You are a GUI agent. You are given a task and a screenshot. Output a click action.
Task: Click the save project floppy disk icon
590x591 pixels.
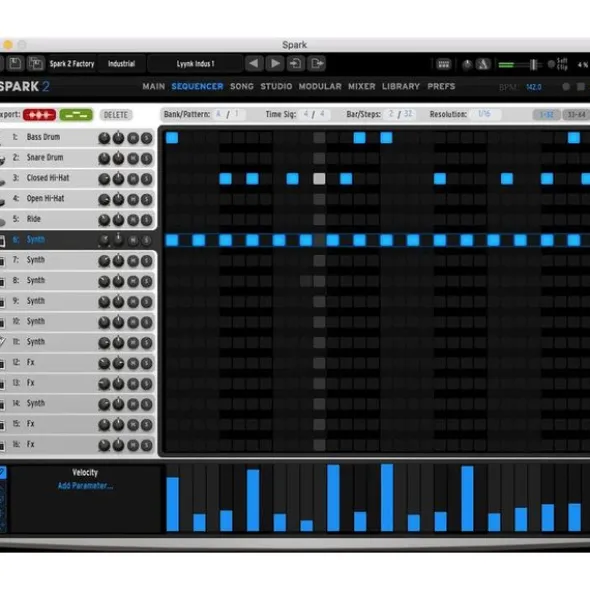click(x=15, y=63)
